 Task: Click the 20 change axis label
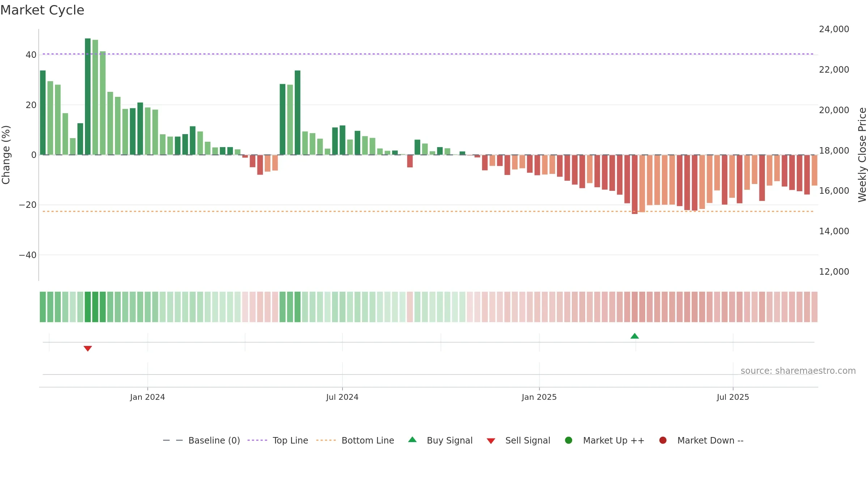point(31,105)
